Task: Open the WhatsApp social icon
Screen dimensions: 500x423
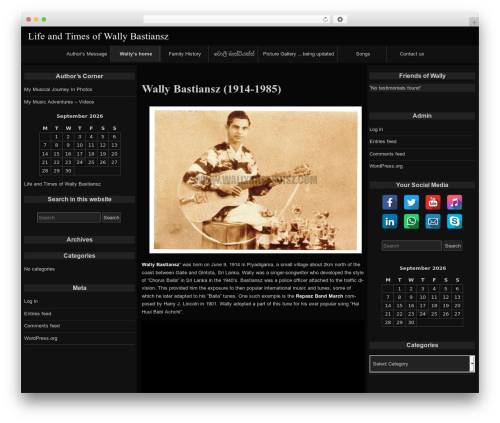Action: tap(411, 222)
